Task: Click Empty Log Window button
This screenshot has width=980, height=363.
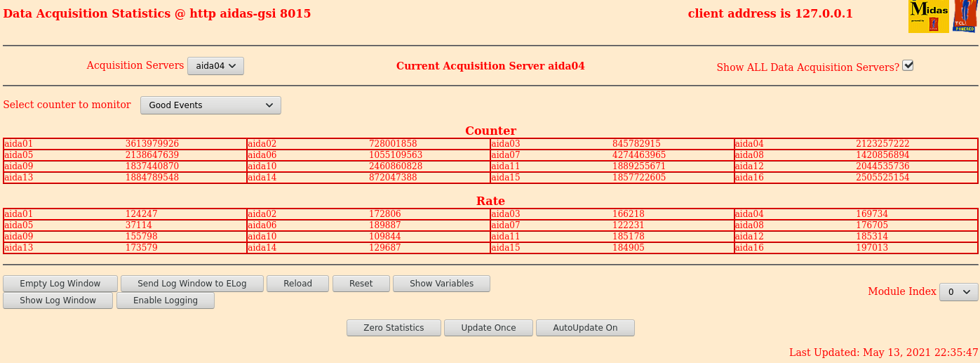Action: [x=60, y=284]
